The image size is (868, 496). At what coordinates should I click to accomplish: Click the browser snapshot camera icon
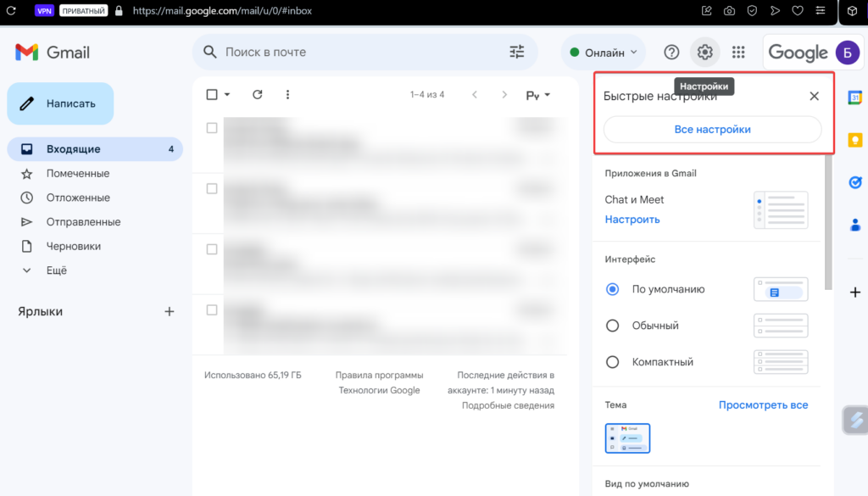click(x=729, y=10)
